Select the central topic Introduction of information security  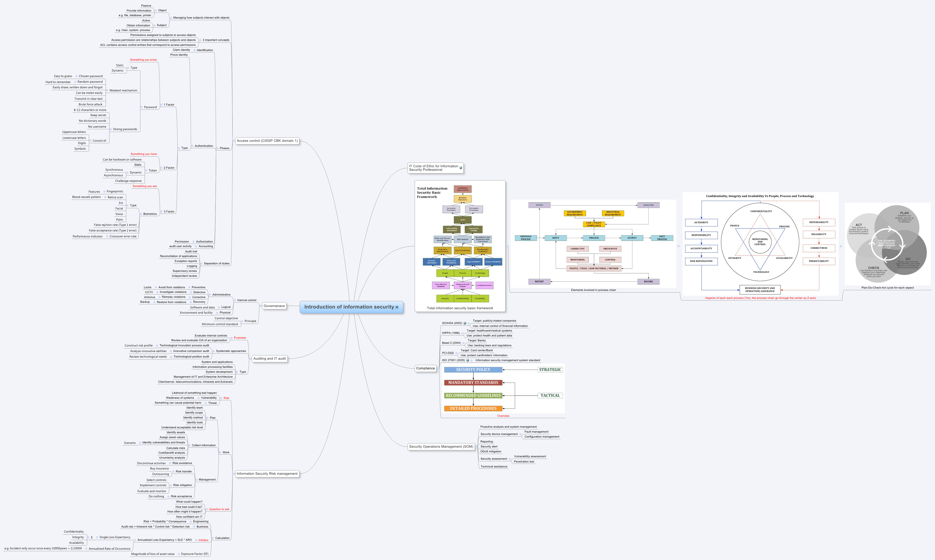click(x=351, y=307)
